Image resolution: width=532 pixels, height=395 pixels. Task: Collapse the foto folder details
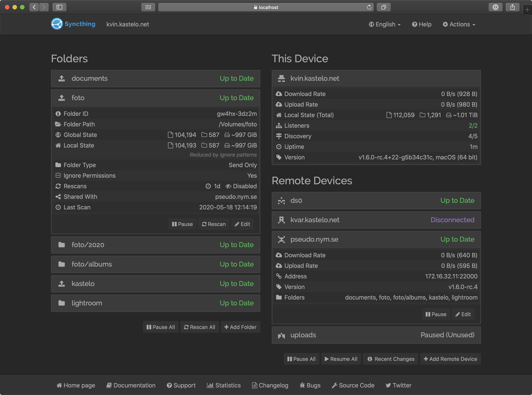[155, 98]
